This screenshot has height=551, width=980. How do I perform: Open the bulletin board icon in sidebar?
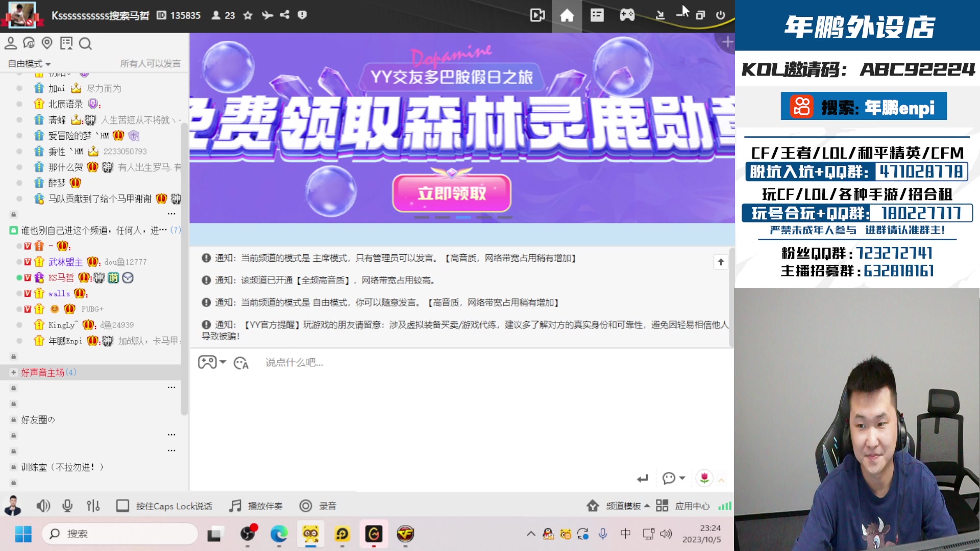point(66,43)
